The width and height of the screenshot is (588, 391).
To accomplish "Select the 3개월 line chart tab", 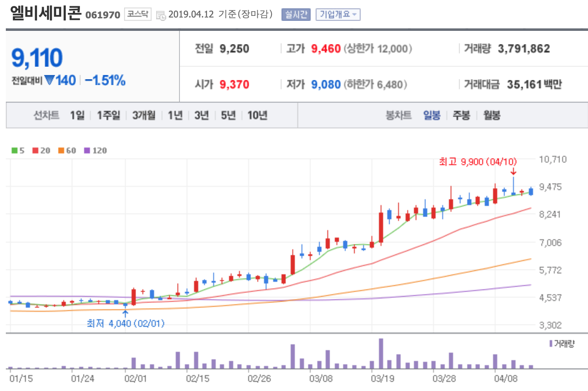I will 144,115.
